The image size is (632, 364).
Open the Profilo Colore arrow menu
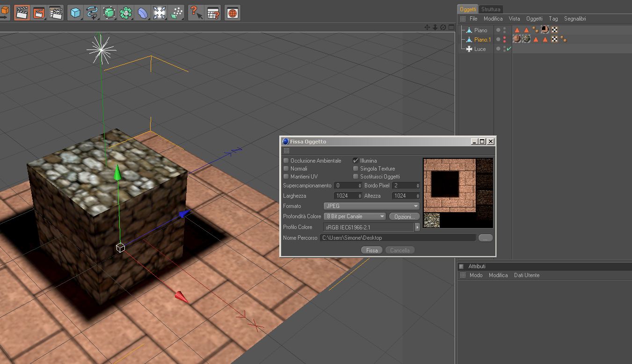pos(417,227)
